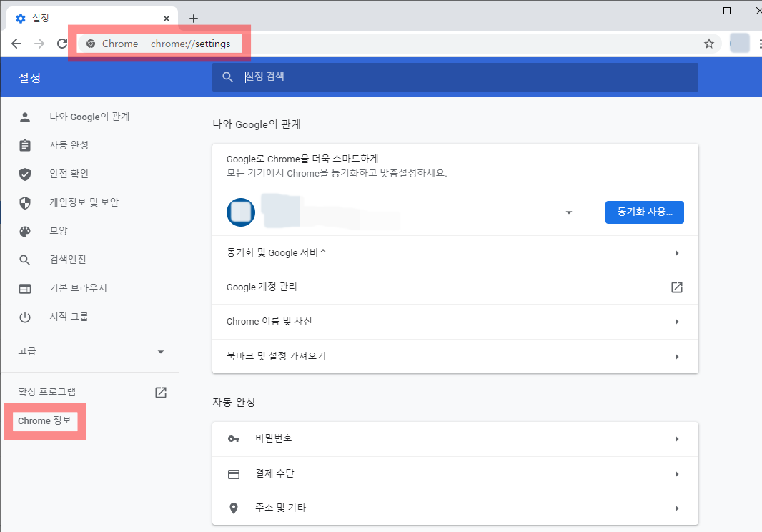Click the browser window icon beside 기본 브라우저

tap(25, 289)
